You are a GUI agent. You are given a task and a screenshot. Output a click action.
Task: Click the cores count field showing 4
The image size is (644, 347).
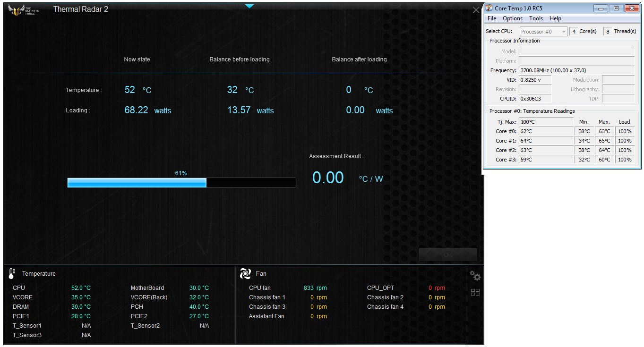click(x=574, y=32)
